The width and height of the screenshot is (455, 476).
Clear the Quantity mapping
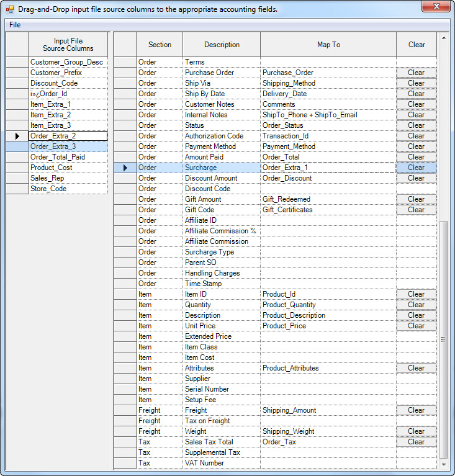[x=416, y=305]
